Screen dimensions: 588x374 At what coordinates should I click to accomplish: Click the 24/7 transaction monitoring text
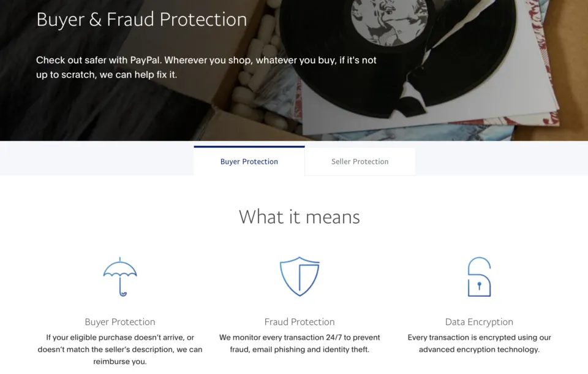[x=300, y=343]
